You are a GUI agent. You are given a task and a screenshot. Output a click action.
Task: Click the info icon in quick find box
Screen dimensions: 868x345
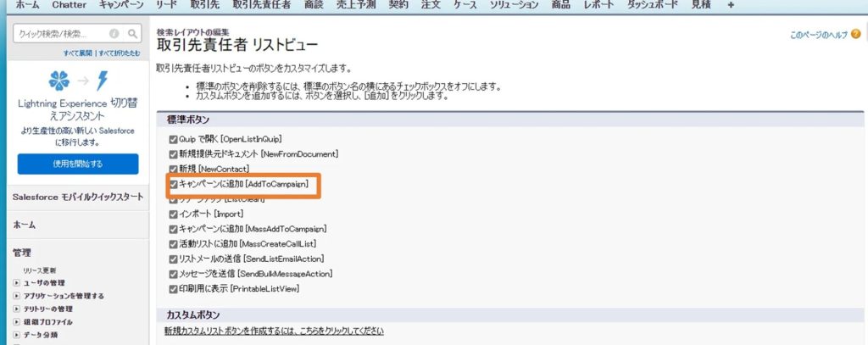point(114,34)
